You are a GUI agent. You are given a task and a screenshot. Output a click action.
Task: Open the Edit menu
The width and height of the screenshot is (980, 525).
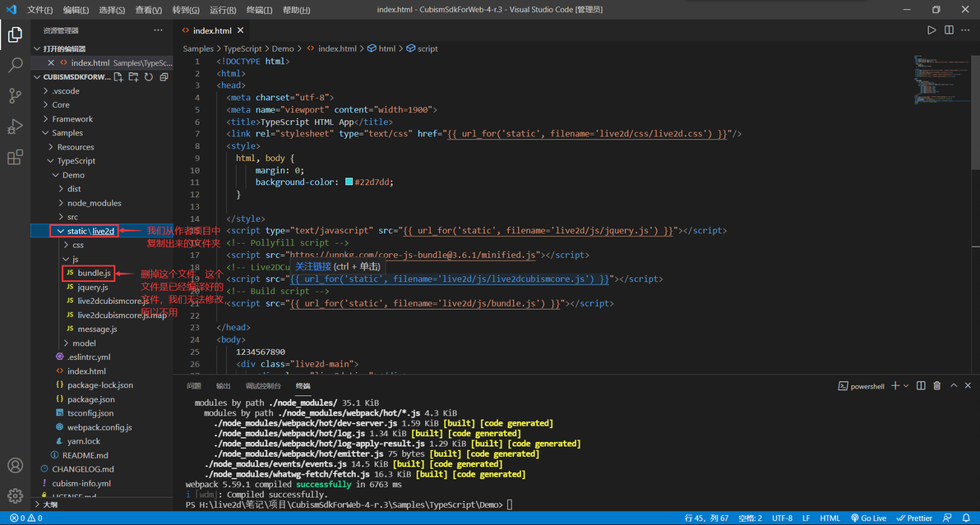(x=76, y=10)
